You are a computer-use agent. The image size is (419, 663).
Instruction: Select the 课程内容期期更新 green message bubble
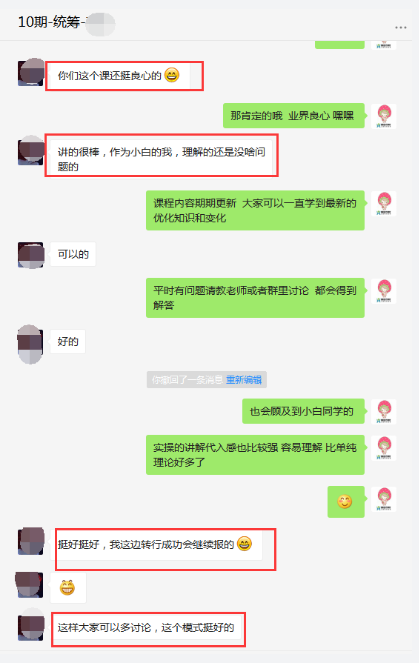pos(255,210)
